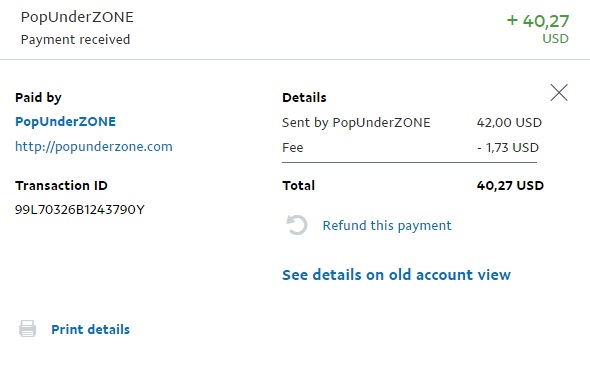Click the circular refund arrow icon
Screen dimensions: 590x366
tap(297, 225)
